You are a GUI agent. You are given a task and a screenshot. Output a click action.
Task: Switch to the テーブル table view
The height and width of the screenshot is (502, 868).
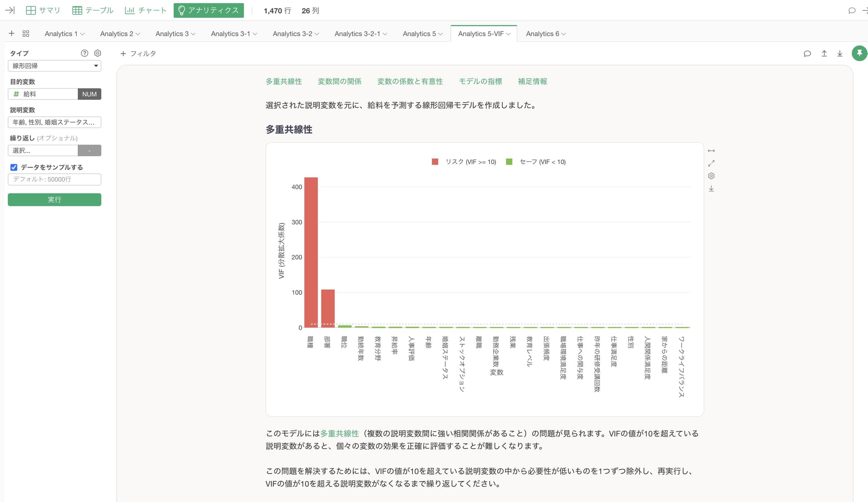click(x=93, y=10)
